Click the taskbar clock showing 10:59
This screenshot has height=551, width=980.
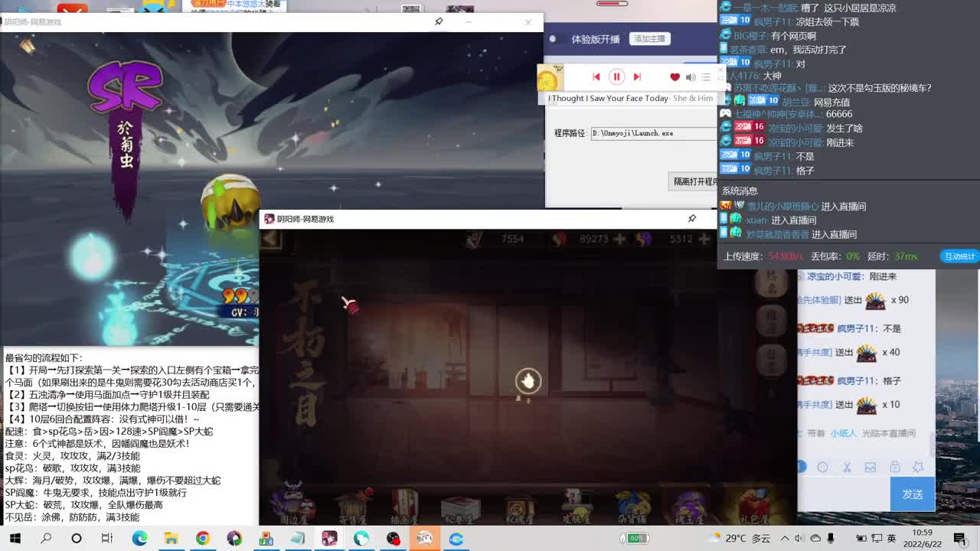(922, 539)
